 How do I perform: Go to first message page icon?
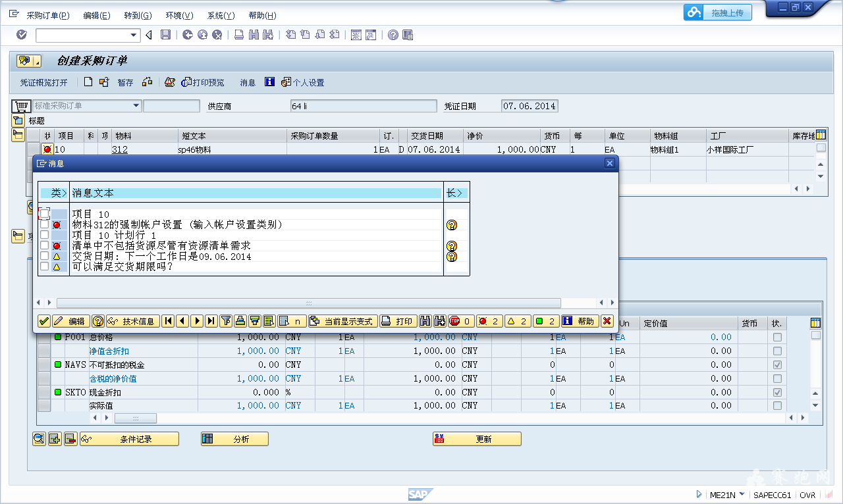pyautogui.click(x=168, y=321)
